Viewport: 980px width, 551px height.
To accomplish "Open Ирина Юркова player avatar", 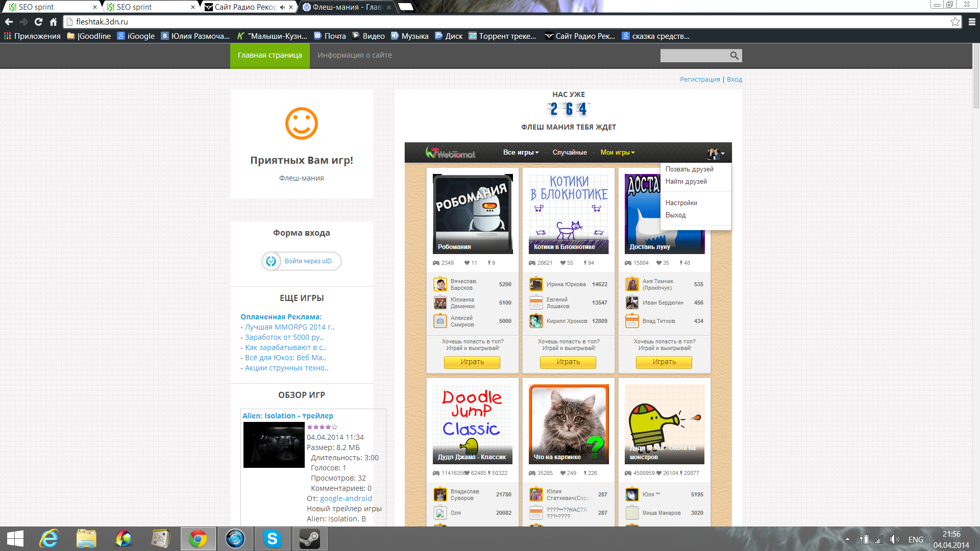I will [536, 284].
